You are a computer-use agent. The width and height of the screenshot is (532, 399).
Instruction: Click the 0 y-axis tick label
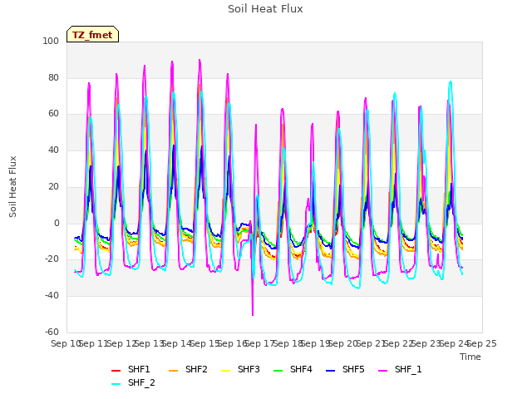(57, 224)
